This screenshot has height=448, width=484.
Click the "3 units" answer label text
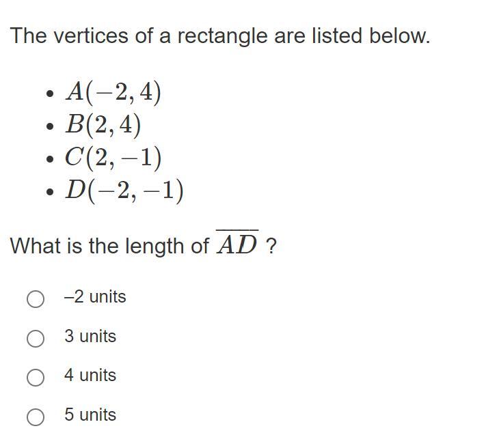click(x=90, y=336)
